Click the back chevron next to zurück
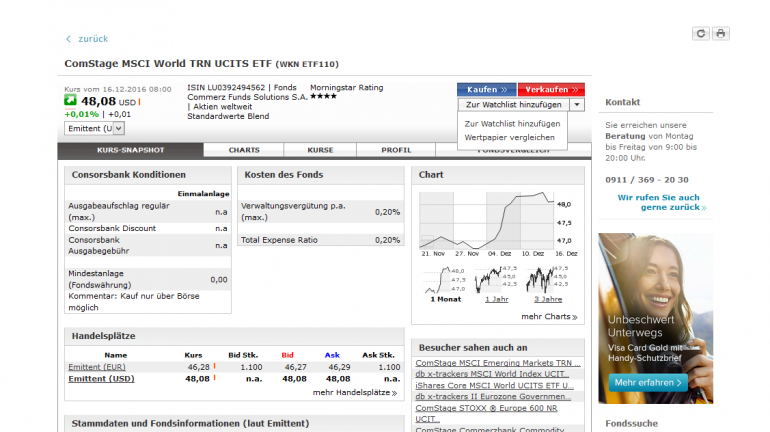The height and width of the screenshot is (432, 770). pos(69,39)
